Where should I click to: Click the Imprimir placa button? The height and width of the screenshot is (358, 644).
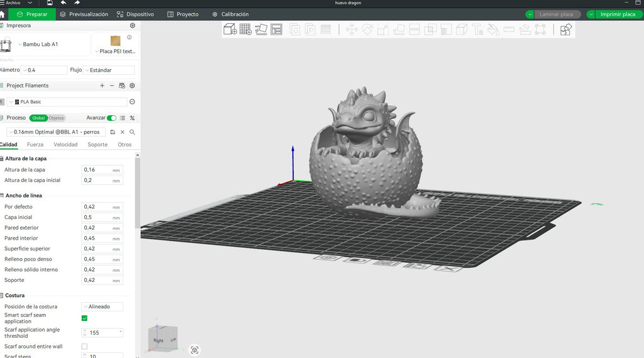tap(618, 14)
